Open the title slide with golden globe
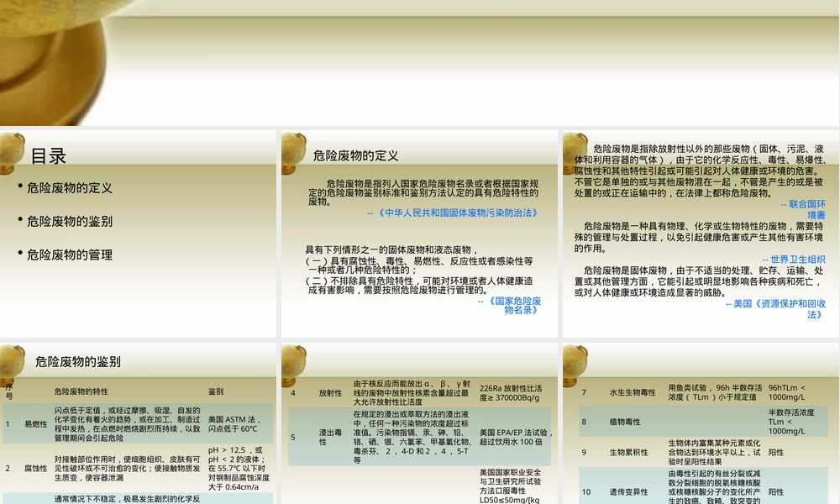Image resolution: width=840 pixels, height=504 pixels. 420,63
